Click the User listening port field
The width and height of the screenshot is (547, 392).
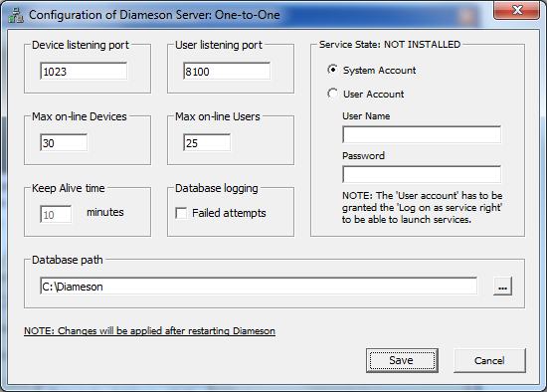[x=227, y=72]
